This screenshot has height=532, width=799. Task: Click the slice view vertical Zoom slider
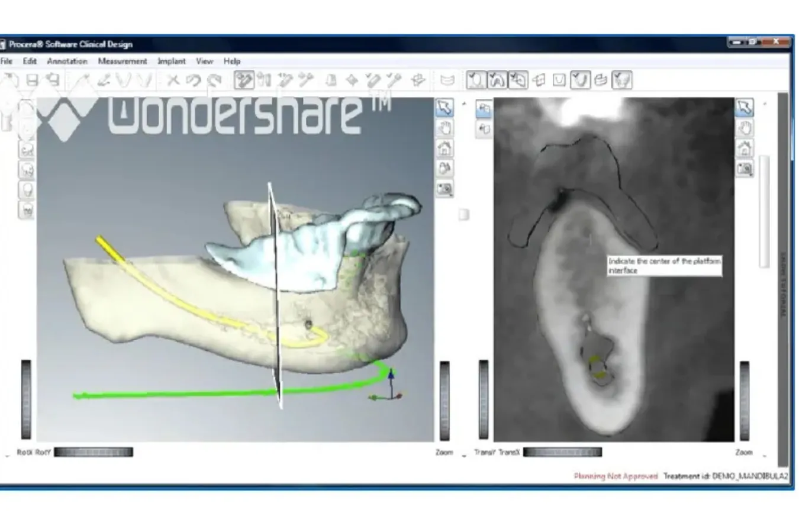point(745,400)
